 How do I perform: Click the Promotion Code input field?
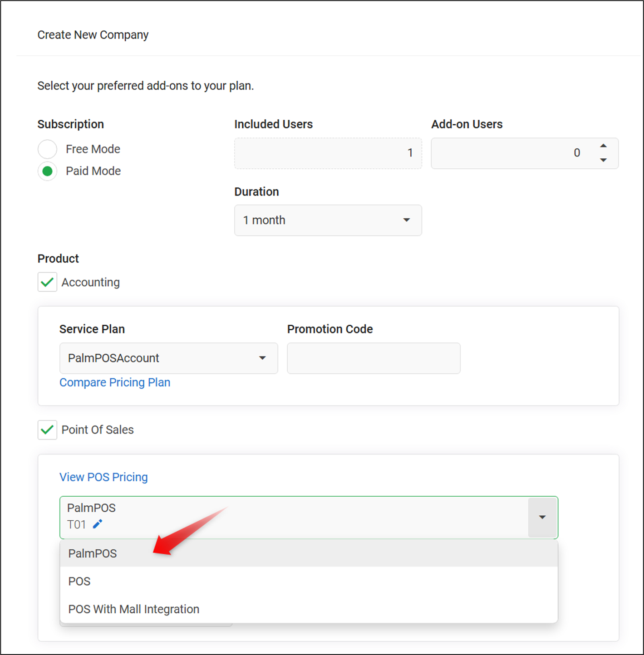click(x=374, y=358)
